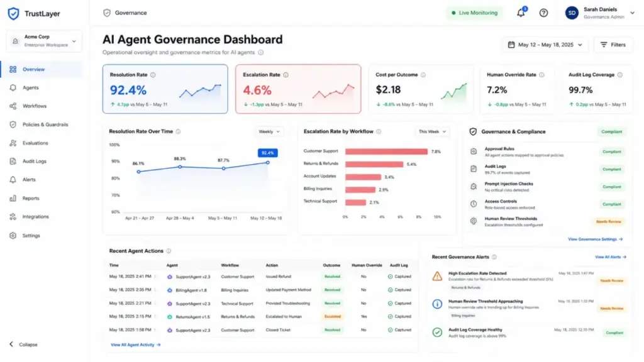Click the Human Review Threshold info circle icon
Image resolution: width=644 pixels, height=362 pixels.
tap(438, 304)
